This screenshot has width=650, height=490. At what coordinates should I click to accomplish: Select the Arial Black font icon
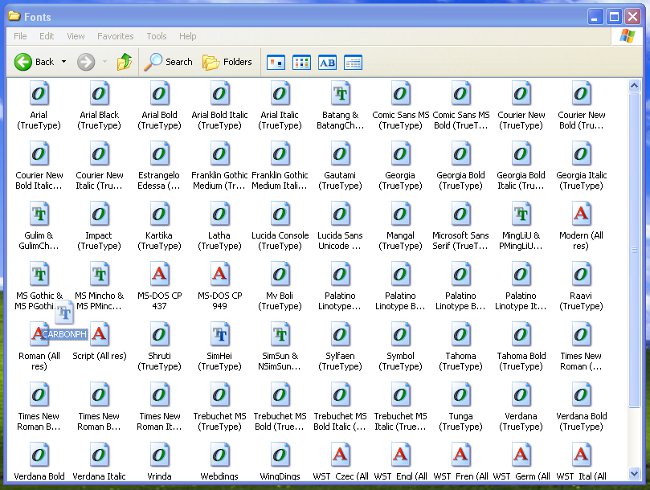point(99,93)
